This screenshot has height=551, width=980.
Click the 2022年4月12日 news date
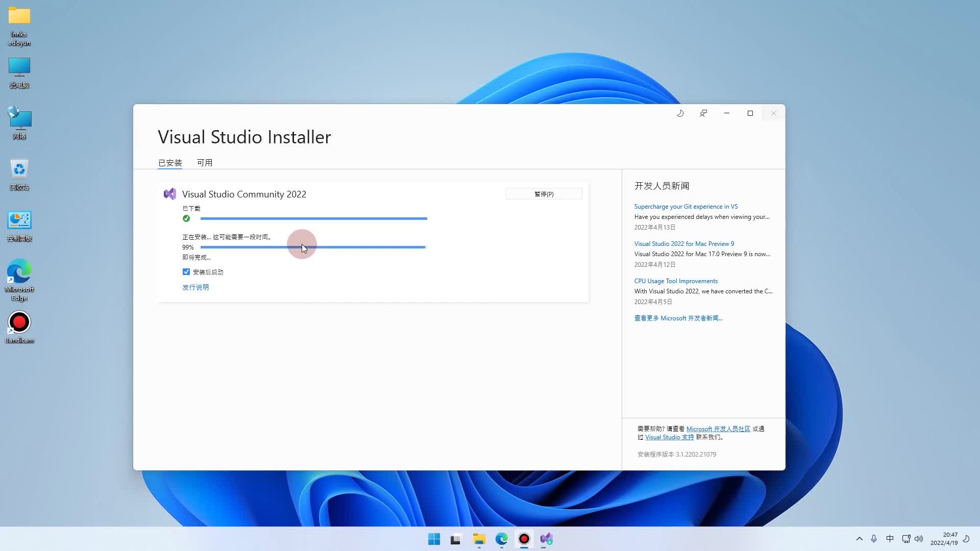click(655, 265)
